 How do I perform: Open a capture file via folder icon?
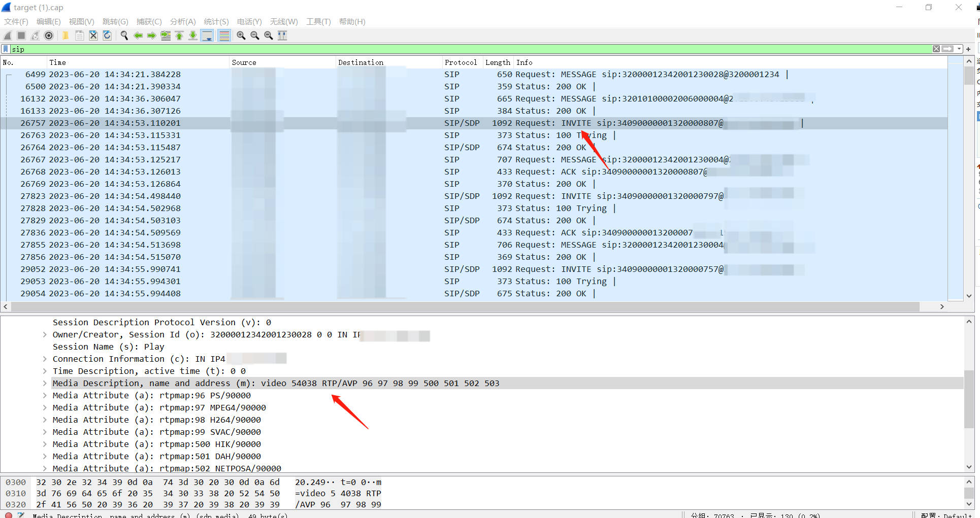click(x=66, y=36)
